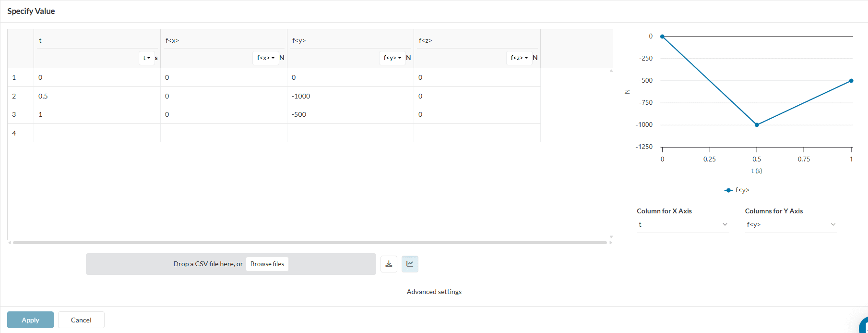Open the f<z> column variable dropdown
The width and height of the screenshot is (868, 333).
click(519, 58)
